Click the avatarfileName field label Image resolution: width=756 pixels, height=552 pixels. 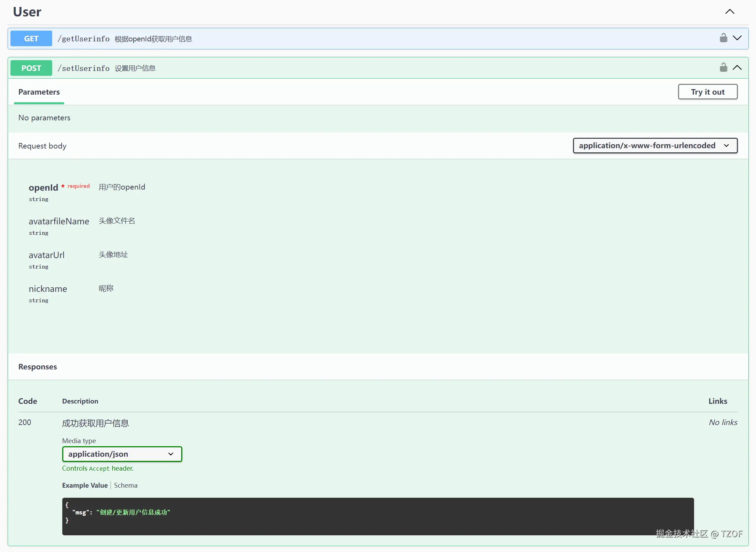click(59, 221)
